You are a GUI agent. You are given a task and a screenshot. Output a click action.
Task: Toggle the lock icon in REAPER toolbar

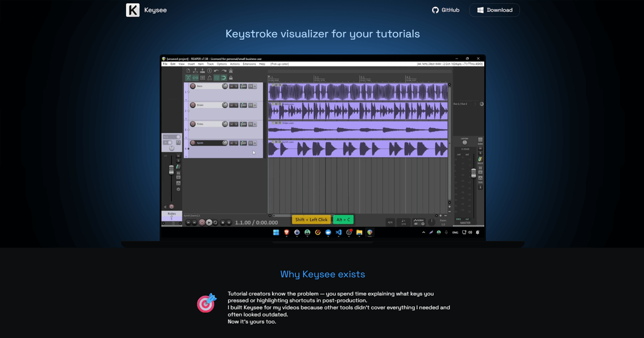click(x=231, y=78)
